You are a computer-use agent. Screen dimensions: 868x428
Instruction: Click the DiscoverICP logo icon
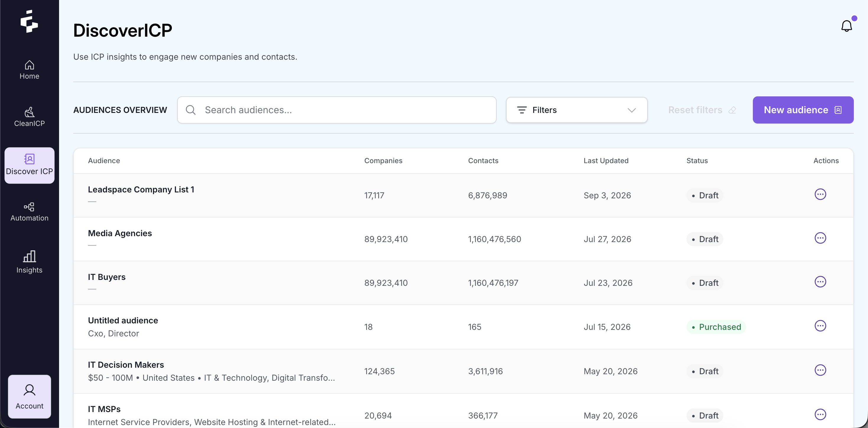tap(29, 21)
